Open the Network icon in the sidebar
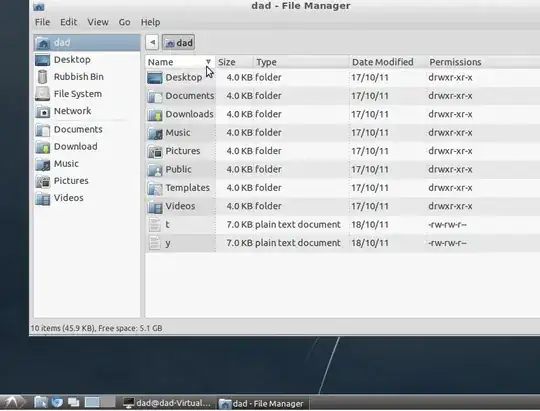 pos(43,111)
